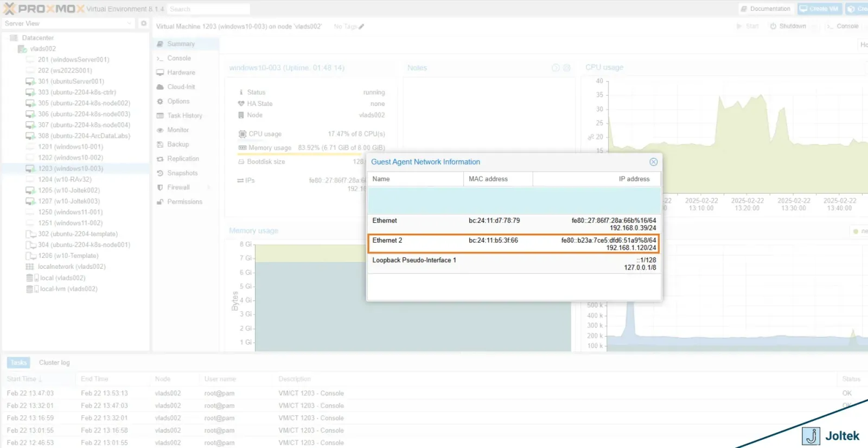Click the Permissions unlock icon

(160, 202)
